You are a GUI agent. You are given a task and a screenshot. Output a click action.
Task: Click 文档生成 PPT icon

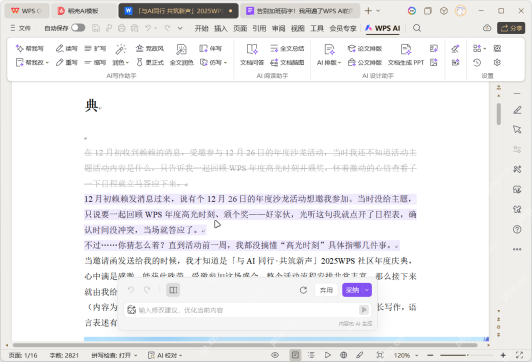tap(406, 50)
